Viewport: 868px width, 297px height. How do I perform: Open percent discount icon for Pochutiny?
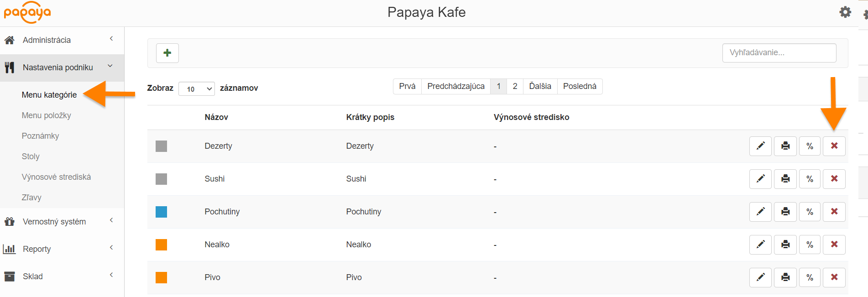pyautogui.click(x=810, y=212)
